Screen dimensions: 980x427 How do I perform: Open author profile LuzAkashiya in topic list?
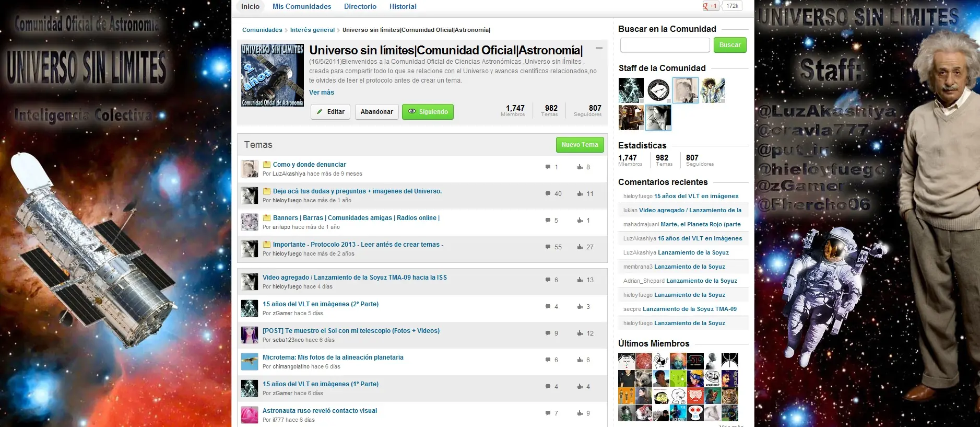289,174
